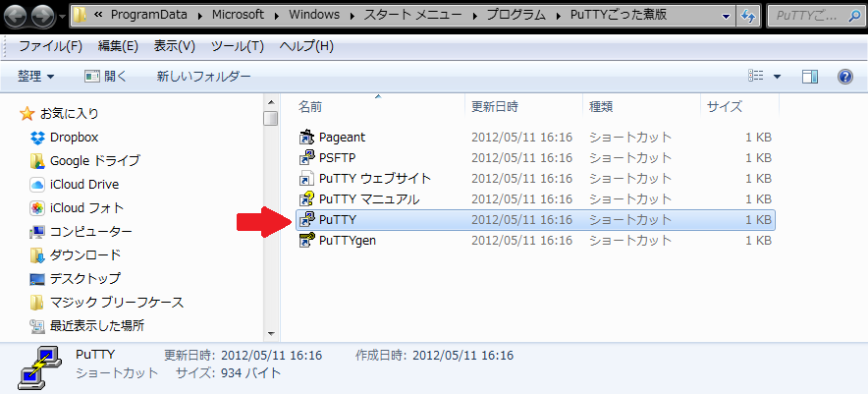
Task: Click the change view icon
Action: pyautogui.click(x=756, y=77)
